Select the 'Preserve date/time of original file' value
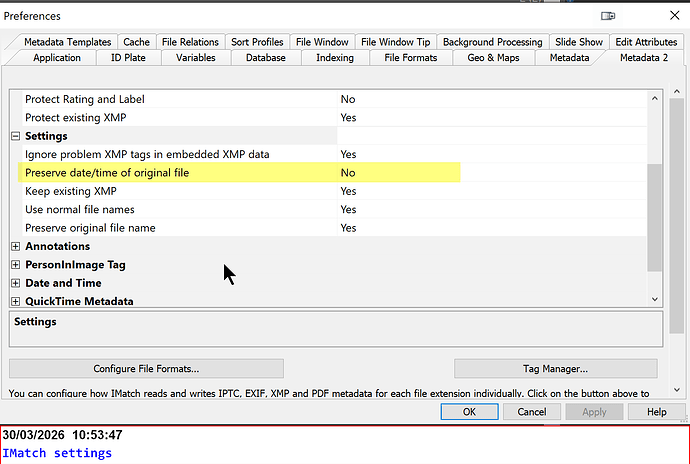Viewport: 690px width, 464px height. pyautogui.click(x=348, y=173)
